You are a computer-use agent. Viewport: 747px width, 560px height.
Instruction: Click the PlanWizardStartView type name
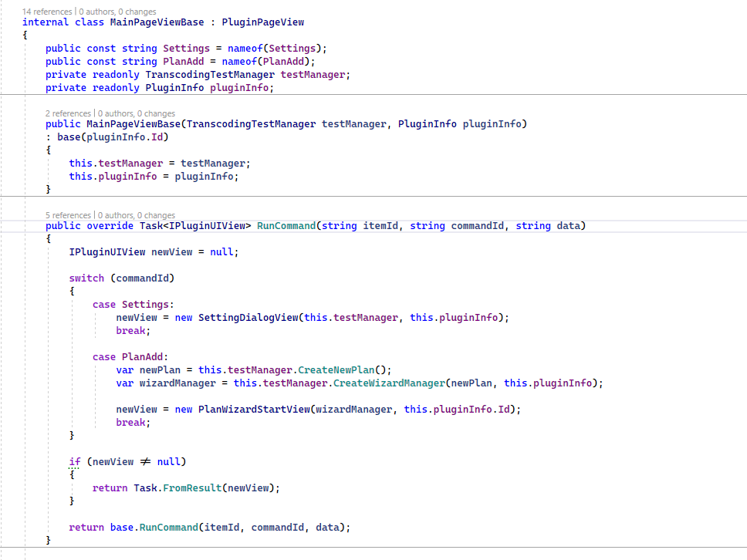click(x=254, y=409)
